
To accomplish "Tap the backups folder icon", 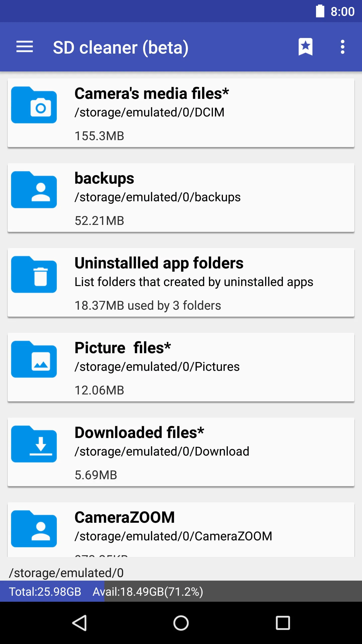I will (34, 190).
